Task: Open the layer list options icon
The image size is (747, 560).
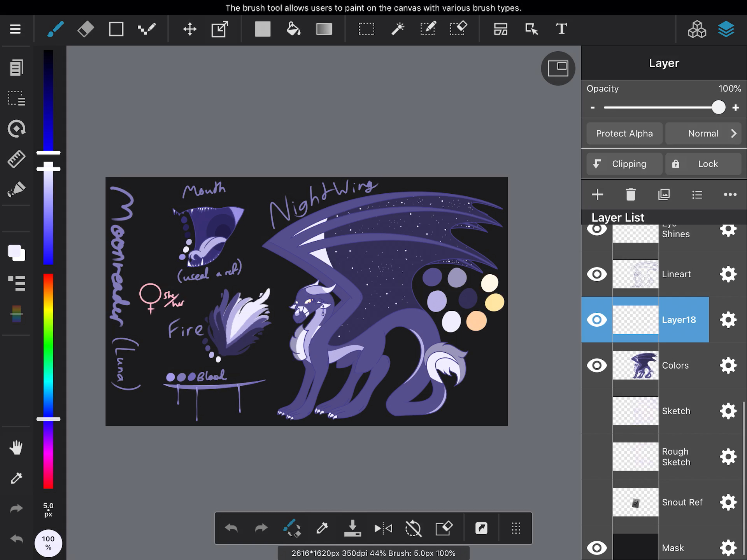Action: [x=697, y=194]
